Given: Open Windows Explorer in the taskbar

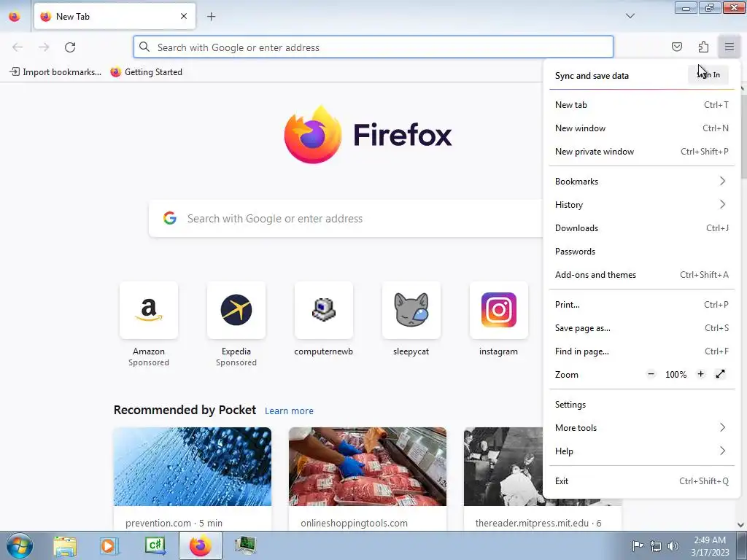Looking at the screenshot, I should click(65, 546).
